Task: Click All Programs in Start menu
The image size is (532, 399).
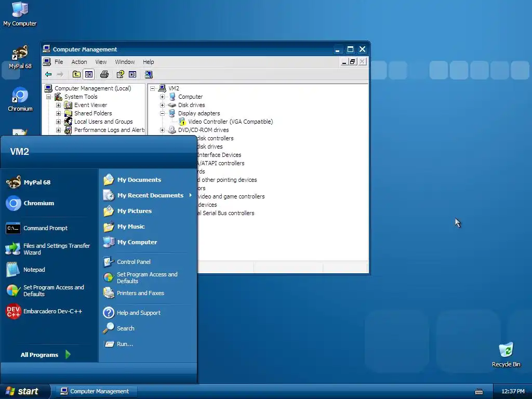Action: [x=45, y=354]
